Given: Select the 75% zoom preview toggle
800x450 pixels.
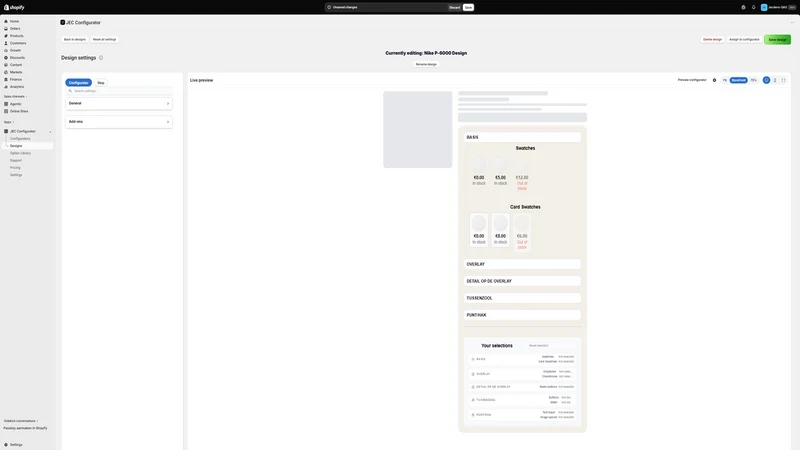Looking at the screenshot, I should (754, 80).
